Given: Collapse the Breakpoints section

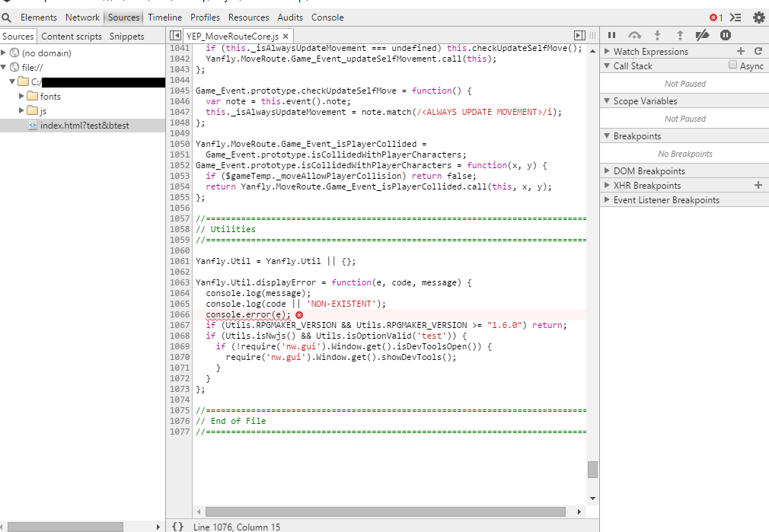Looking at the screenshot, I should tap(607, 135).
